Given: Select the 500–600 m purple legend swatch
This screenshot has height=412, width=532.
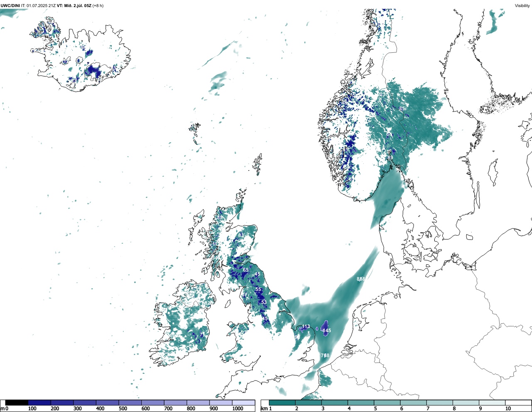Looking at the screenshot, I should pos(130,403).
